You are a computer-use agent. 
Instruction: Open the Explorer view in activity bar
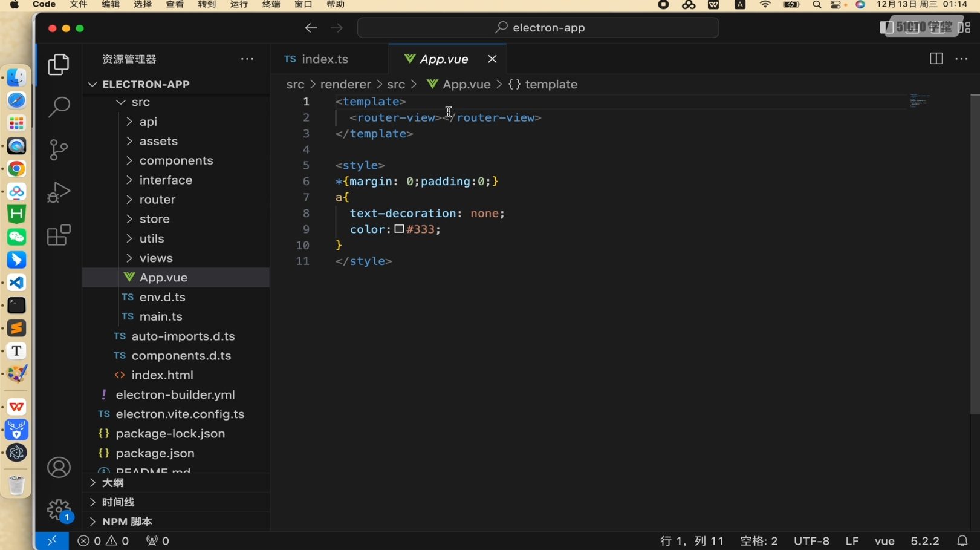pos(59,65)
